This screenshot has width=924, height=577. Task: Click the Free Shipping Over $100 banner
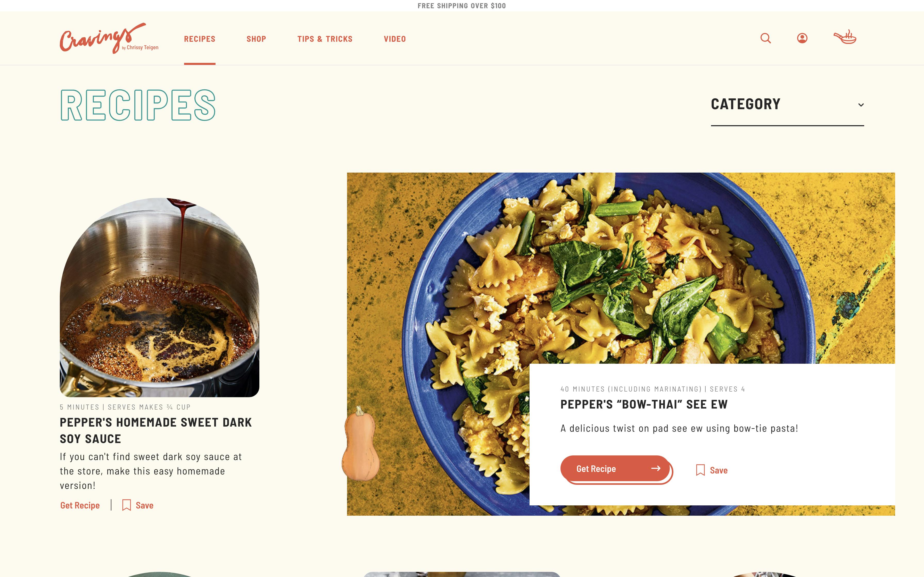[462, 6]
